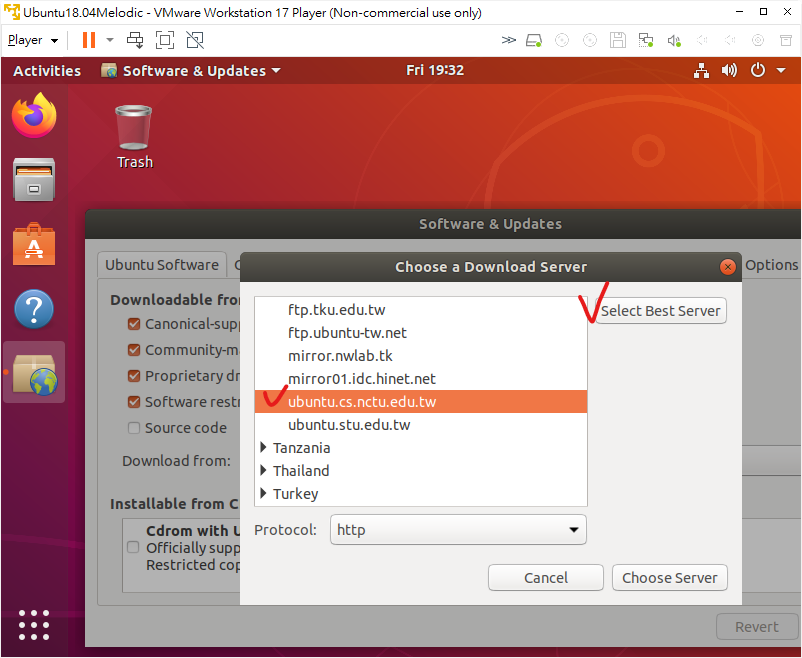Select mirror.nwlab.tk server
The height and width of the screenshot is (658, 802).
tap(421, 356)
